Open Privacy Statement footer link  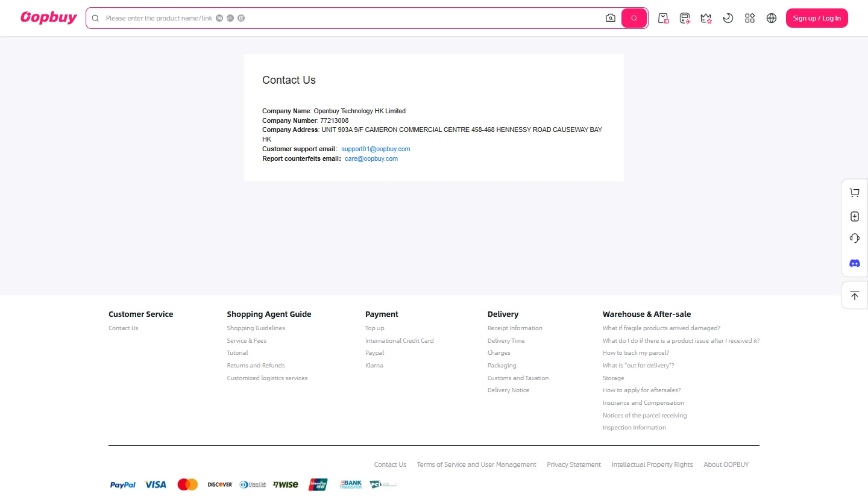tap(574, 464)
